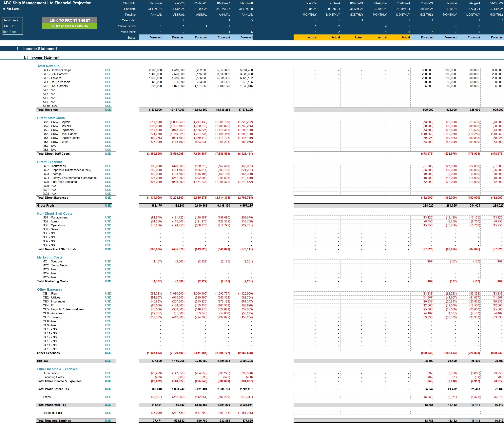This screenshot has width=504, height=433.
Task: Select the 'Marketing Costs' heading
Action: coord(50,257)
